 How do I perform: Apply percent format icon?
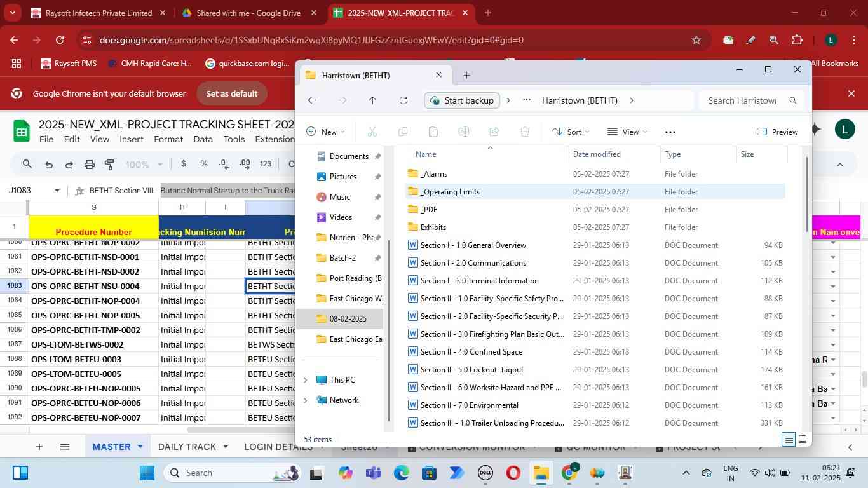tap(204, 164)
